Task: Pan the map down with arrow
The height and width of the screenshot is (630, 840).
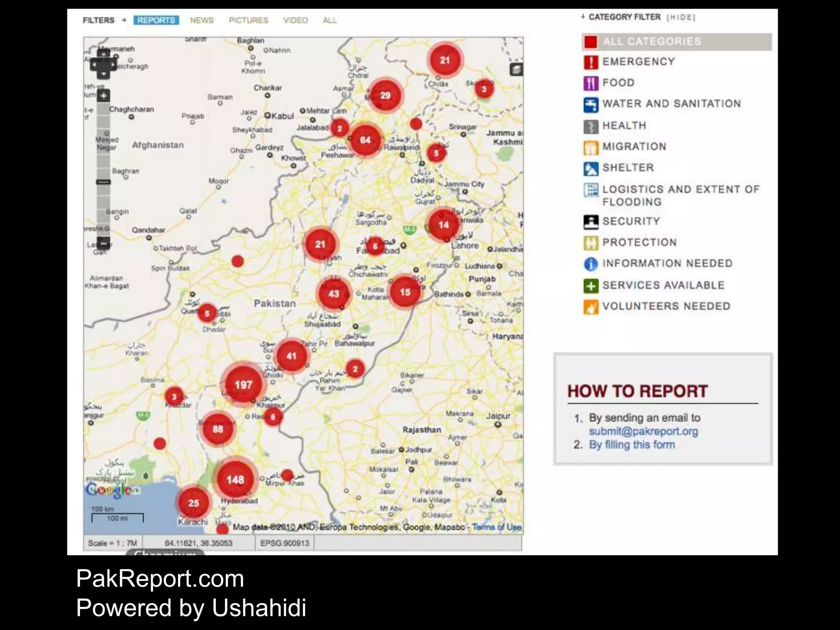Action: click(x=103, y=74)
